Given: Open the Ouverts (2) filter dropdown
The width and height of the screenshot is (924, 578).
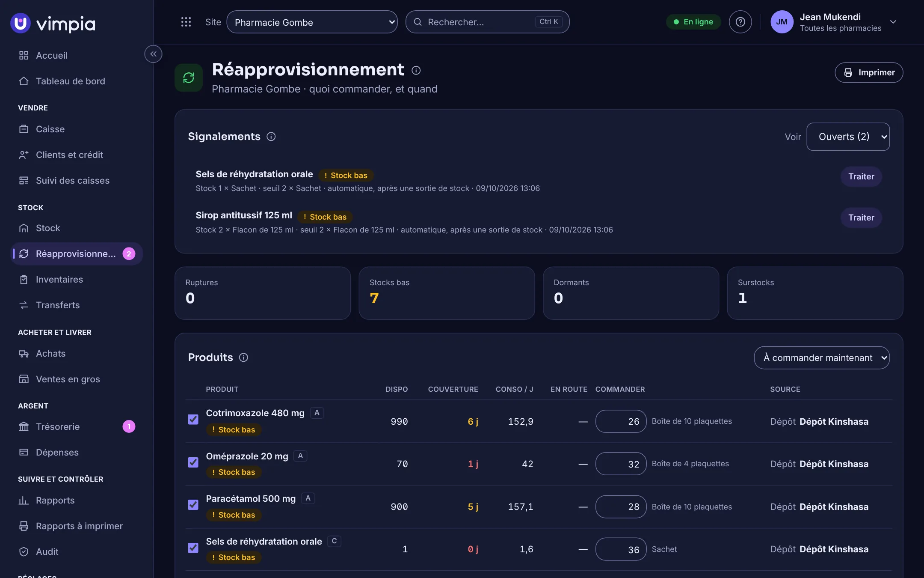Looking at the screenshot, I should click(848, 137).
